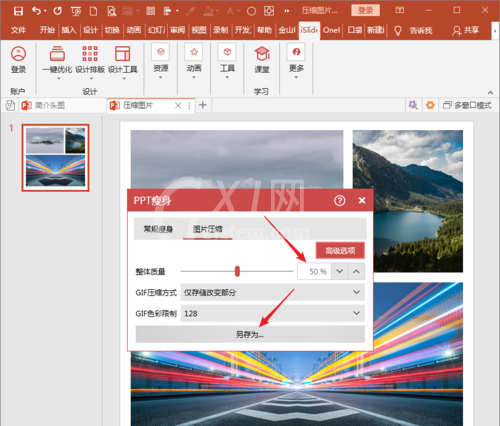Click the Save icon in quick access toolbar
500x426 pixels.
18,11
